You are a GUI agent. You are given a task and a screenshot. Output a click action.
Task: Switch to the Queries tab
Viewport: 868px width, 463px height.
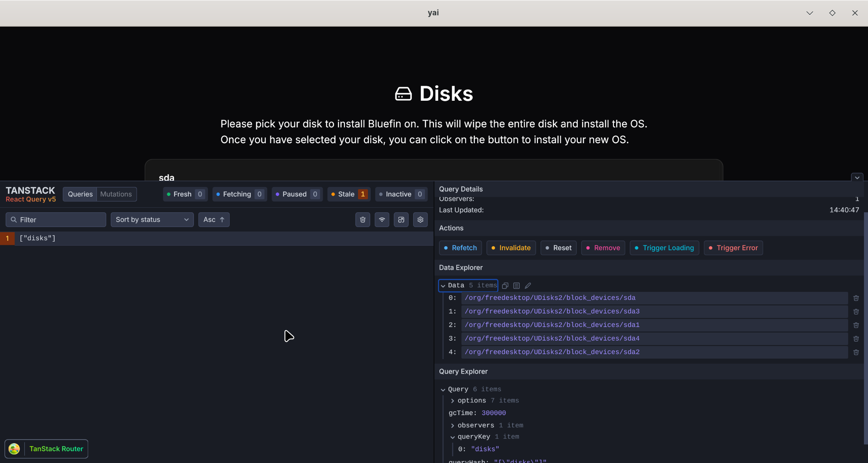pyautogui.click(x=80, y=194)
